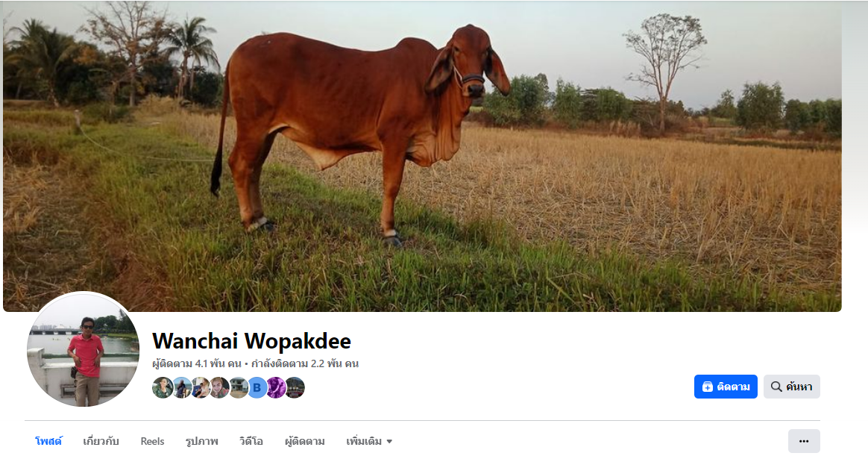Open the first follower avatar in the row
The height and width of the screenshot is (456, 868).
pos(163,387)
